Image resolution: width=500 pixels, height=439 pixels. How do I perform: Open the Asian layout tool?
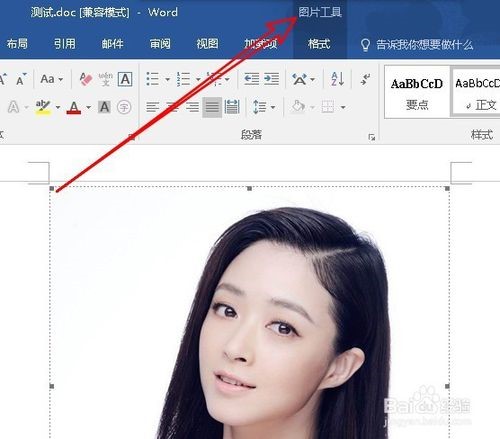300,79
